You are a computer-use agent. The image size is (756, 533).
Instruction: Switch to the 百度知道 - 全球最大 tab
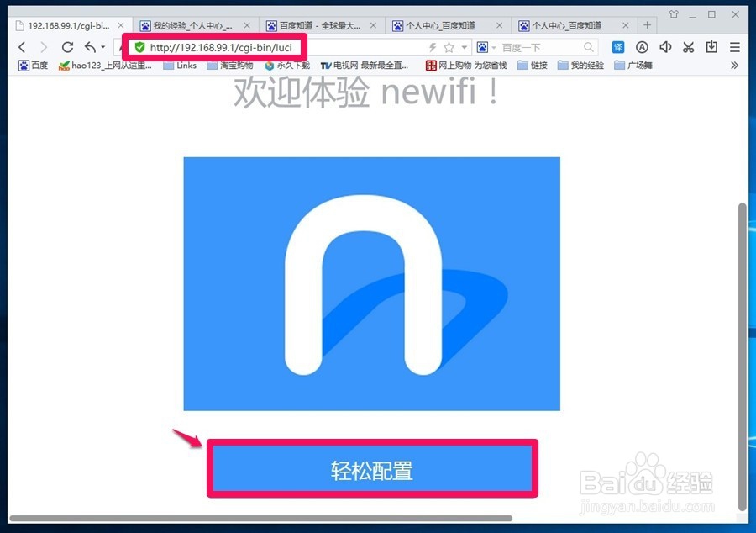322,25
